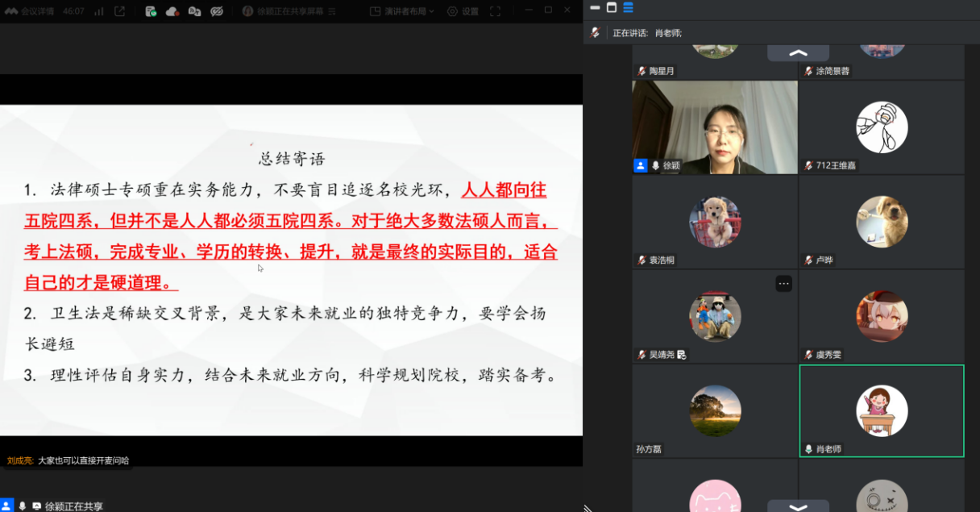Click the microphone icon beside 徐颖 name

point(655,165)
